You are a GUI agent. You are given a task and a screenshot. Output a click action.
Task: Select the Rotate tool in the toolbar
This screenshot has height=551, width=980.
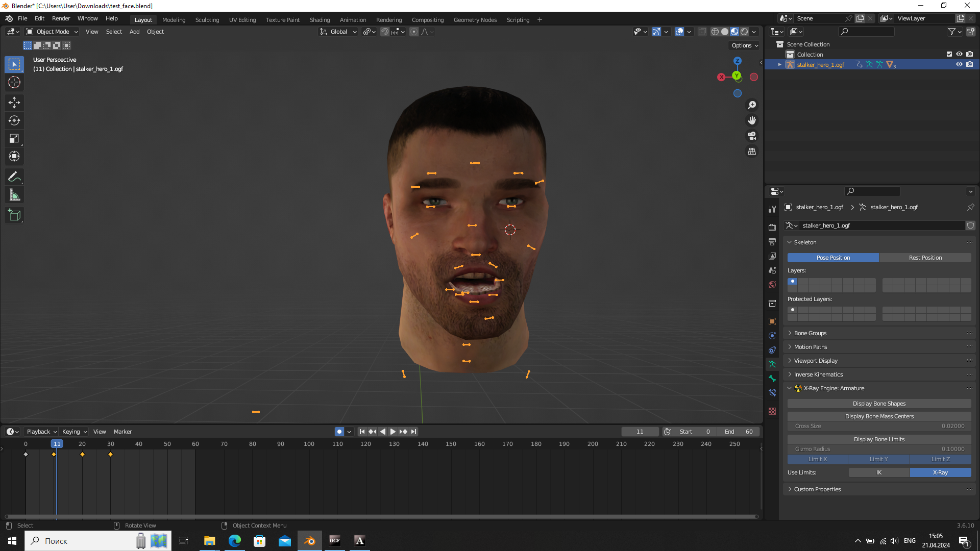tap(14, 120)
